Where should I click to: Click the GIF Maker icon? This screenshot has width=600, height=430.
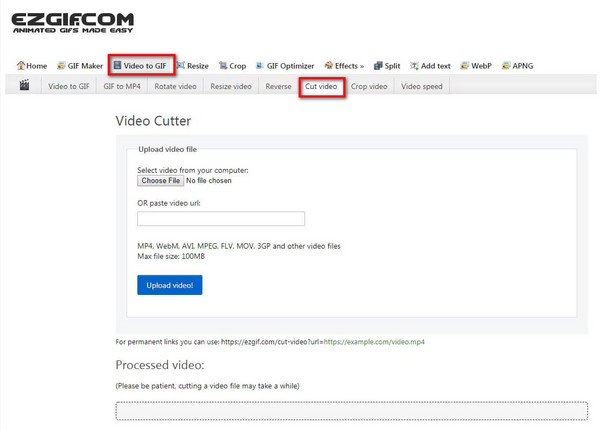[x=61, y=66]
